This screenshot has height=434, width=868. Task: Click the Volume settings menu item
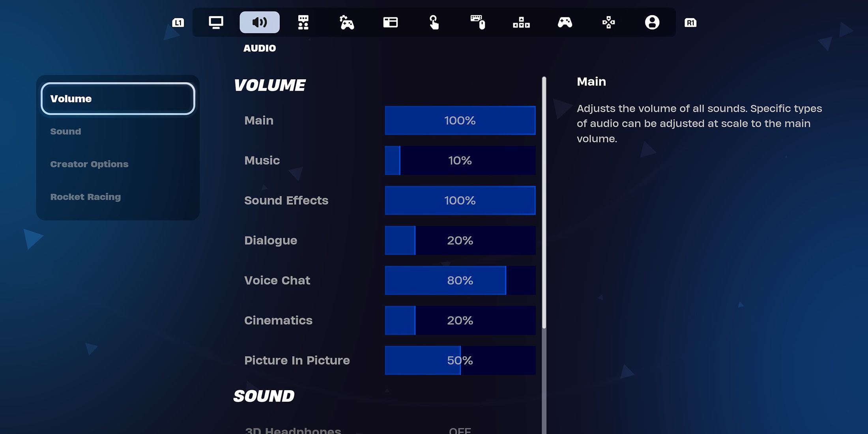(118, 98)
